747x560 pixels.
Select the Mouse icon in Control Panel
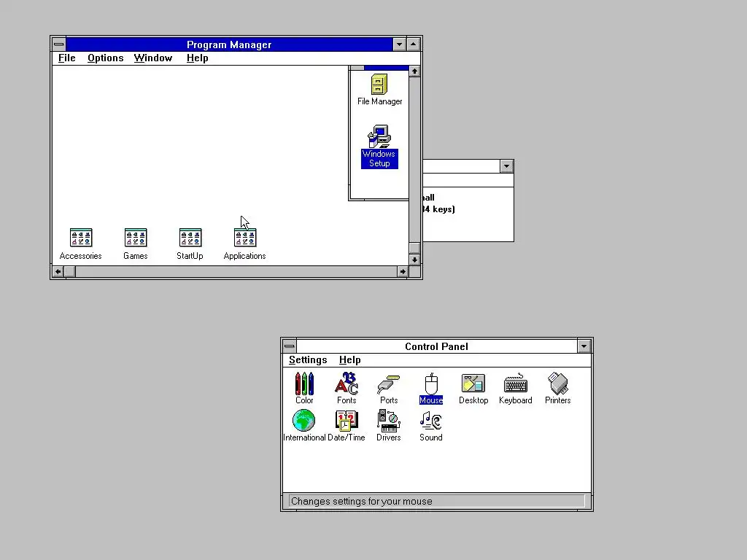point(431,389)
